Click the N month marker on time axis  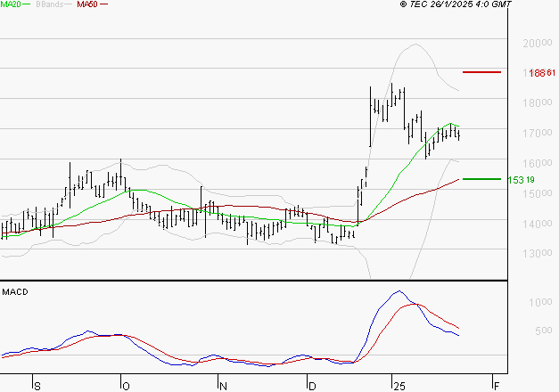coord(223,387)
